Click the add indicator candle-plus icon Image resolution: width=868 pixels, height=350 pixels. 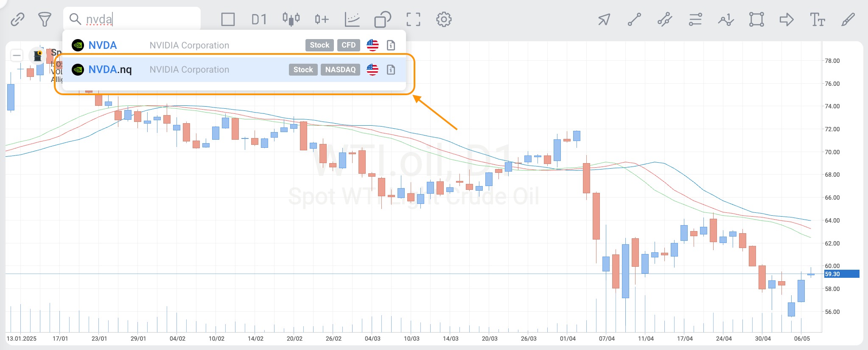(x=322, y=19)
